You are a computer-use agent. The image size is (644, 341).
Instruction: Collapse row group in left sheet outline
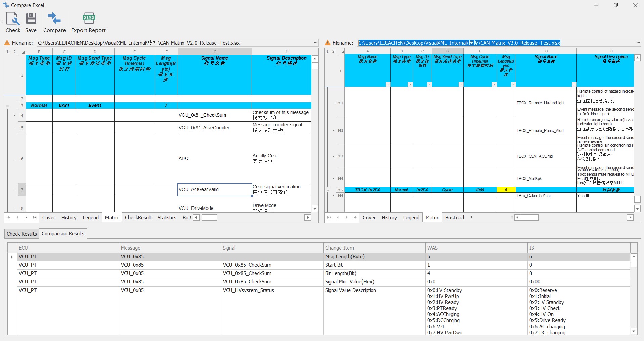pyautogui.click(x=8, y=106)
